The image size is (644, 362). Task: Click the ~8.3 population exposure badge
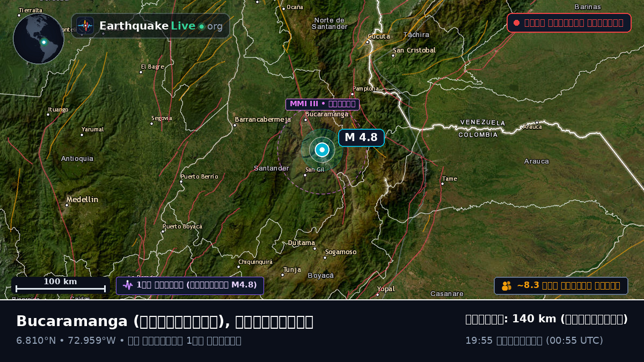(x=561, y=286)
